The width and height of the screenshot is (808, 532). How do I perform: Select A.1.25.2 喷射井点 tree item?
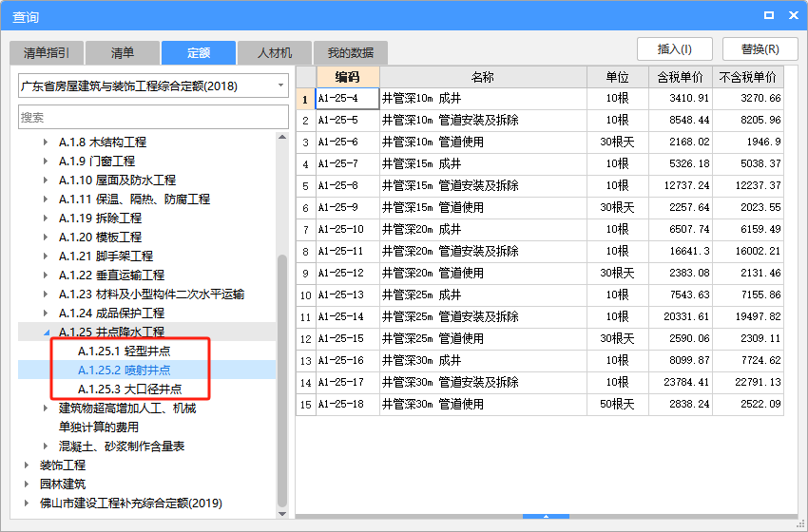[x=125, y=370]
